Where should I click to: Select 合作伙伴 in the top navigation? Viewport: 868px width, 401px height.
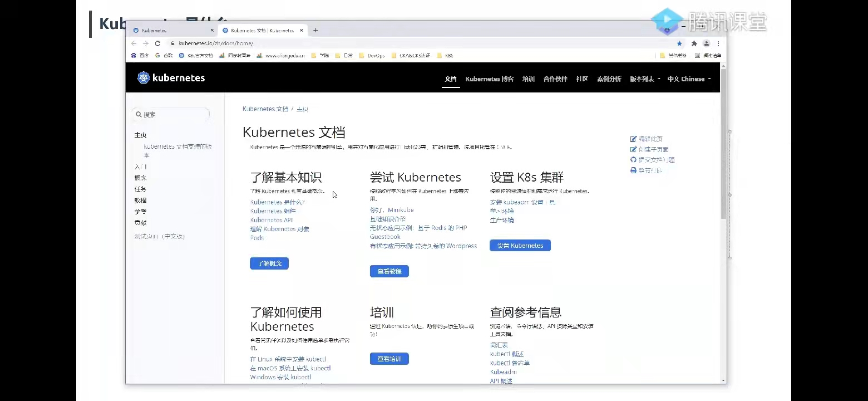[x=555, y=79]
